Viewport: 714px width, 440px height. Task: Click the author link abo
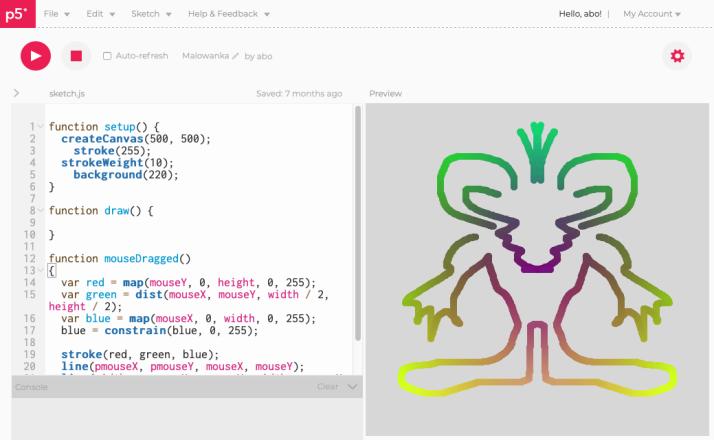point(264,56)
